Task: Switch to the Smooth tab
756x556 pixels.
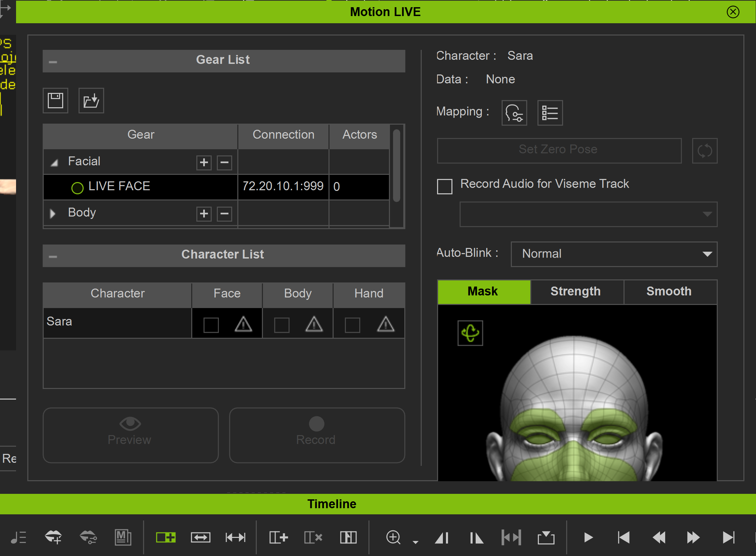Action: tap(669, 292)
